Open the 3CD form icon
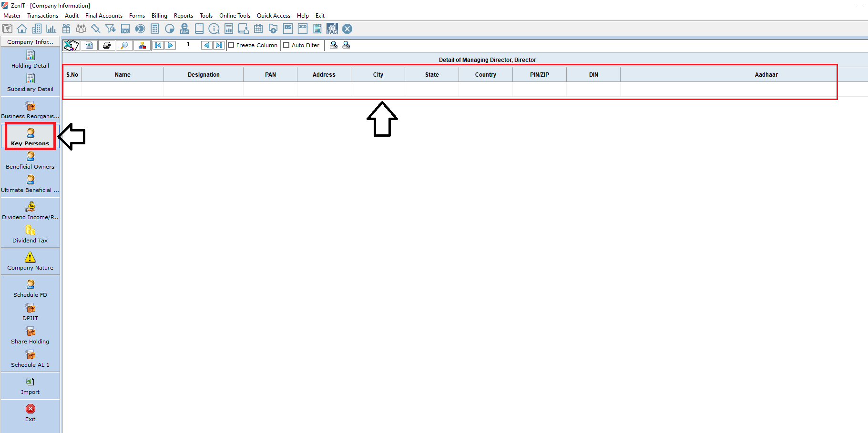 point(303,29)
